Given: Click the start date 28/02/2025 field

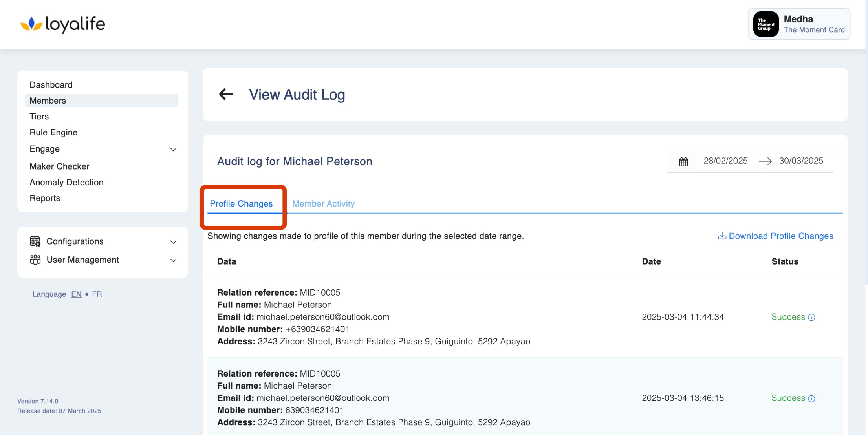Looking at the screenshot, I should coord(725,161).
